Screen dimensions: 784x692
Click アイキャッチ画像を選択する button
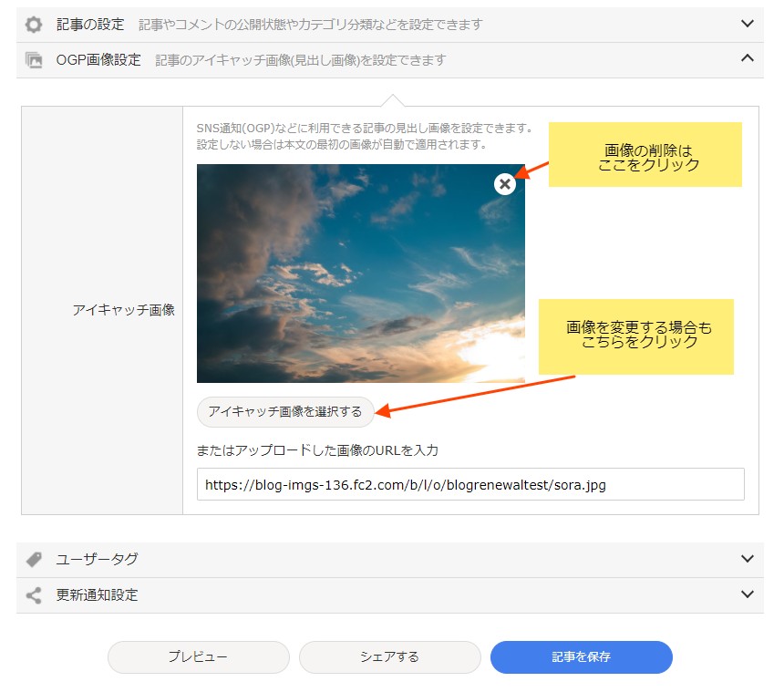[x=285, y=411]
